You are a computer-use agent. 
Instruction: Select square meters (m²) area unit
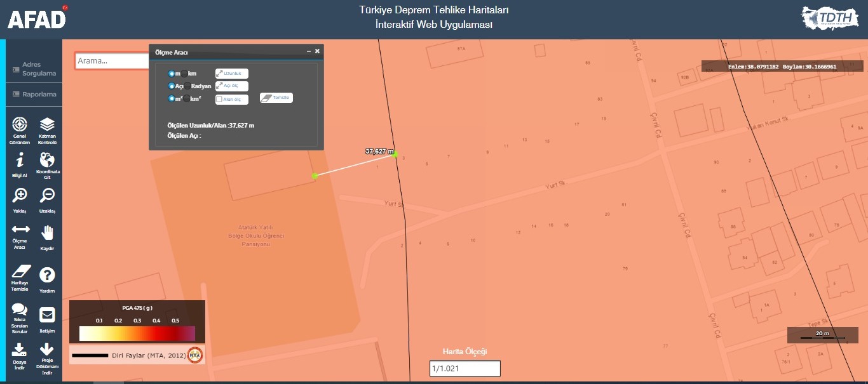click(x=171, y=98)
